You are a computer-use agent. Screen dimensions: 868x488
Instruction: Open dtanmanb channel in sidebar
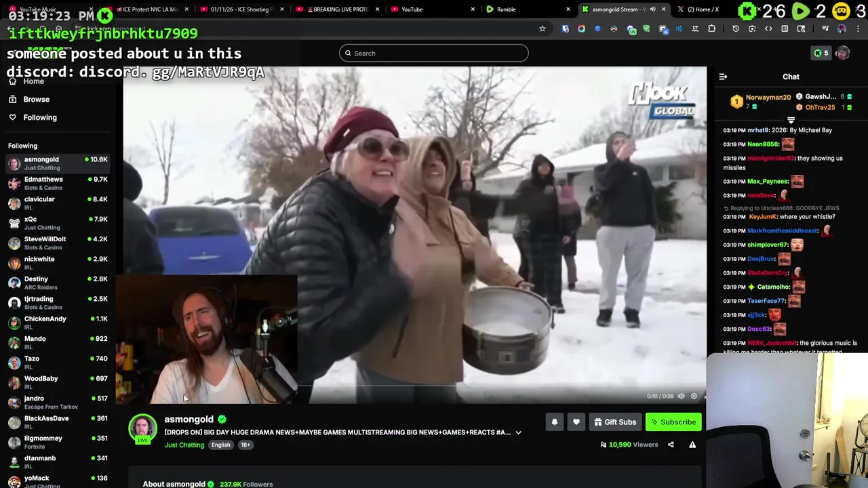pos(58,462)
